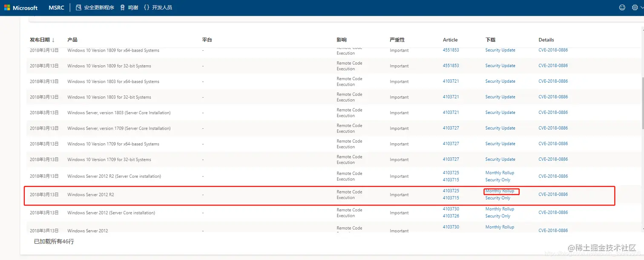This screenshot has width=644, height=260.
Task: Open the 开发人员 menu item
Action: click(x=158, y=8)
